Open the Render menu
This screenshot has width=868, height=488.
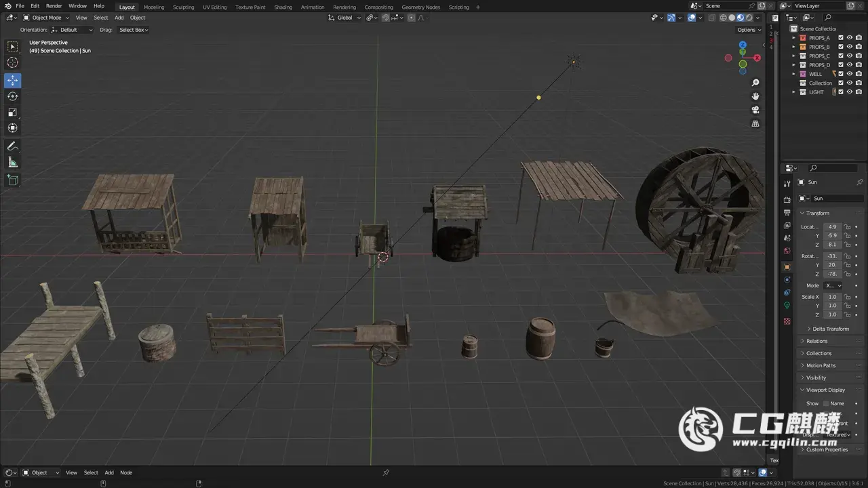(54, 6)
